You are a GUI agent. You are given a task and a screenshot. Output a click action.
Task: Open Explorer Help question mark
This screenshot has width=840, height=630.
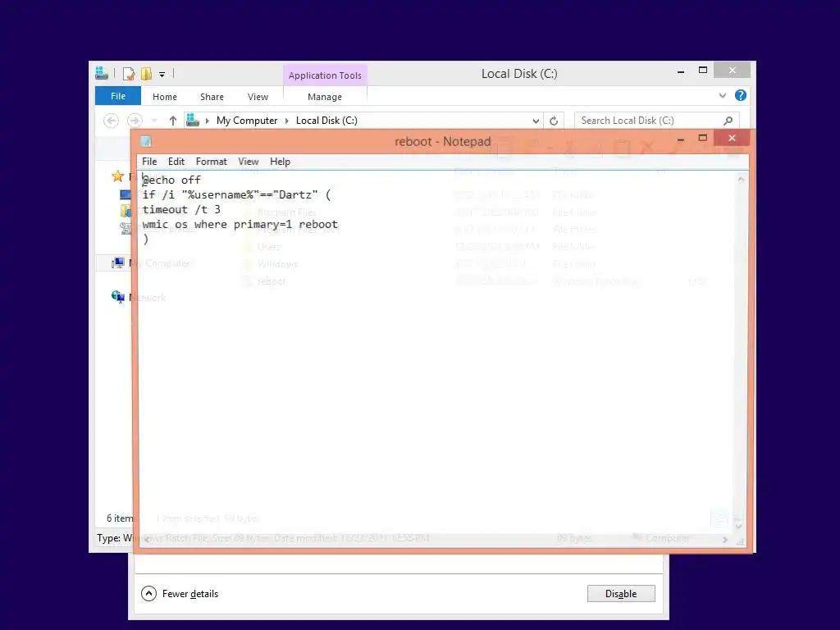(741, 95)
